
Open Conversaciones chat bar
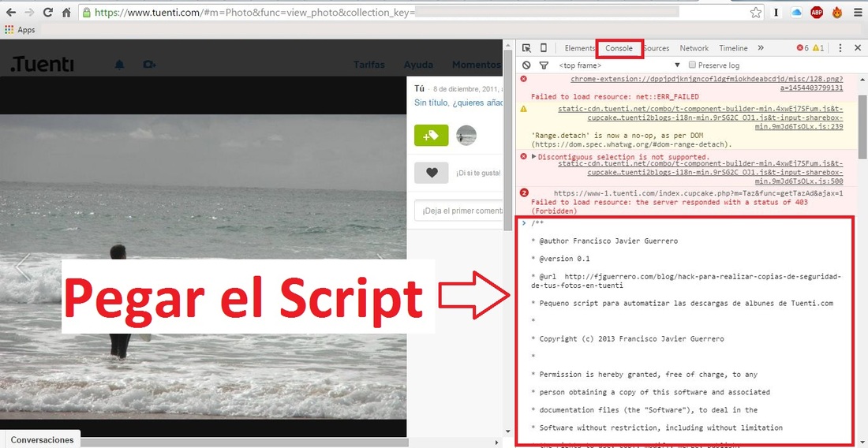pyautogui.click(x=42, y=440)
